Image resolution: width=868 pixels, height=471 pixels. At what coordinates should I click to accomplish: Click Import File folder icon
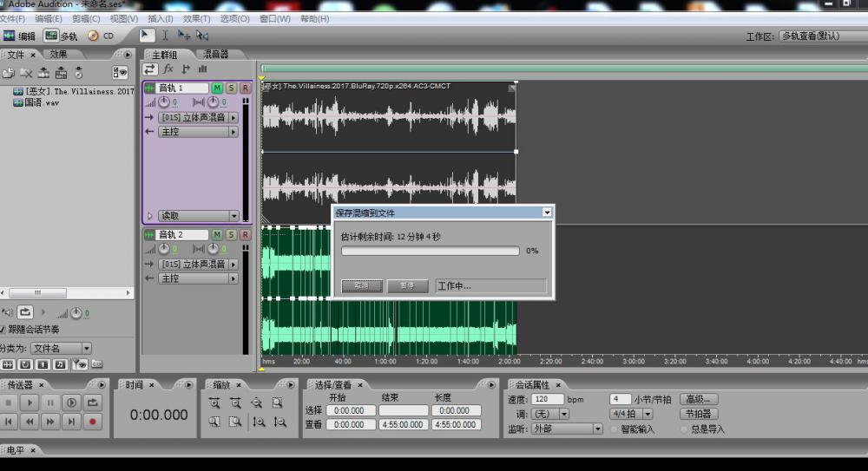(x=9, y=73)
